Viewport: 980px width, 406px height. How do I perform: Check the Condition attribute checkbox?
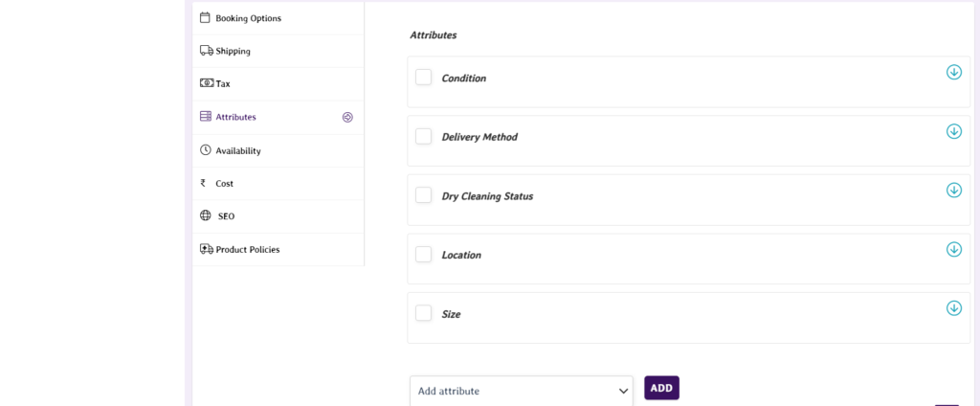tap(423, 78)
